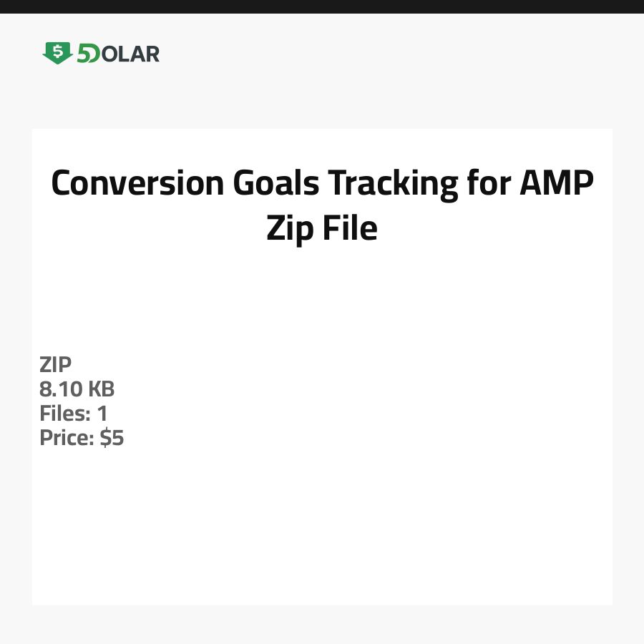Click the word Tracking in the heading

click(x=392, y=185)
